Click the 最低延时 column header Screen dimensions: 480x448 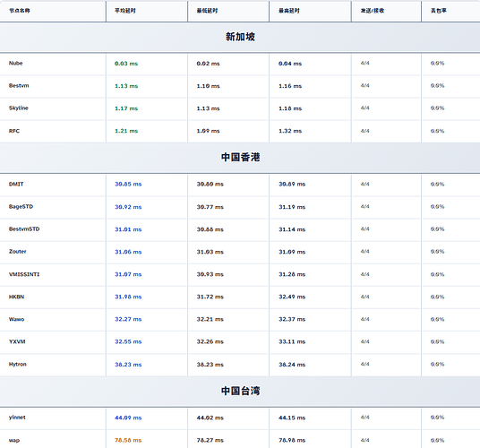pos(207,11)
